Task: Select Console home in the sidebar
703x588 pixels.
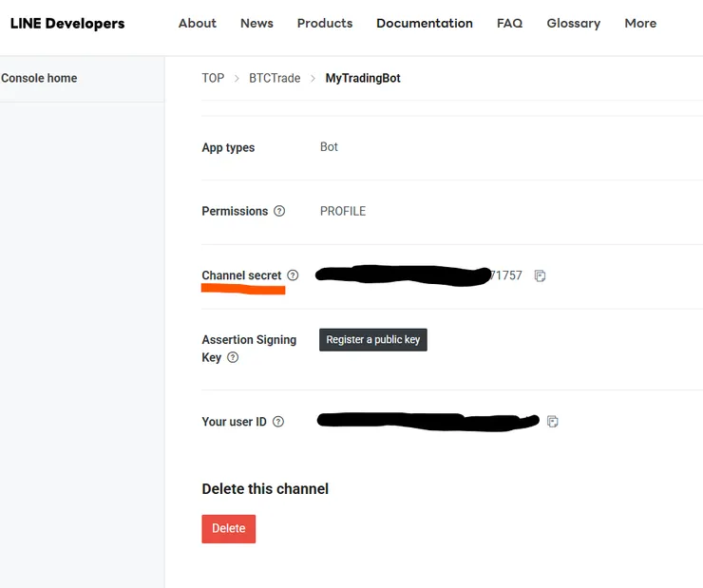Action: (x=40, y=78)
